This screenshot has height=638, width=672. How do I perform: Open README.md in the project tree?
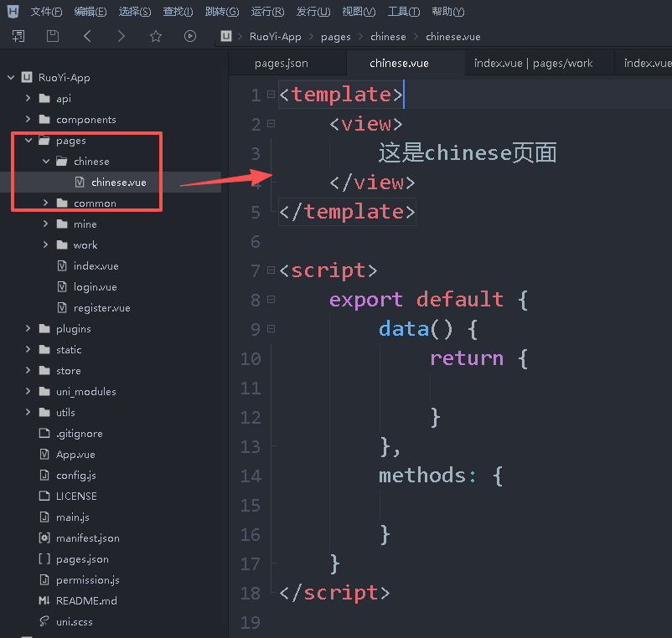[86, 601]
